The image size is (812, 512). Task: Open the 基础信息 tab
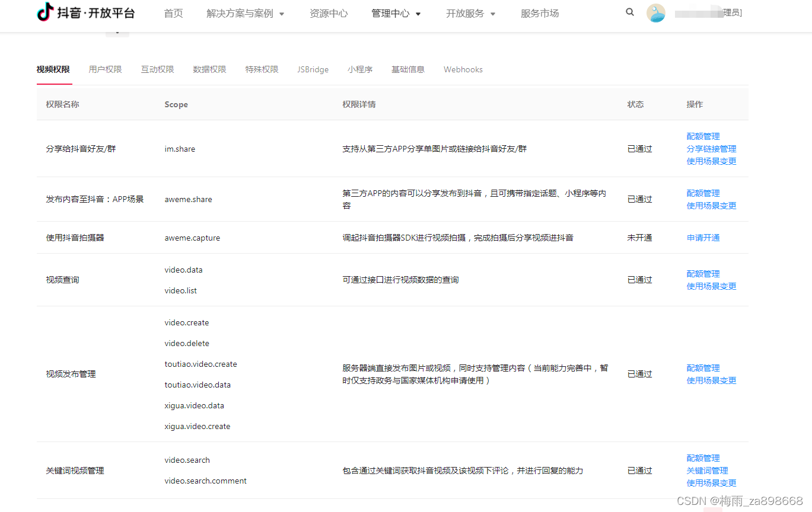pyautogui.click(x=408, y=69)
